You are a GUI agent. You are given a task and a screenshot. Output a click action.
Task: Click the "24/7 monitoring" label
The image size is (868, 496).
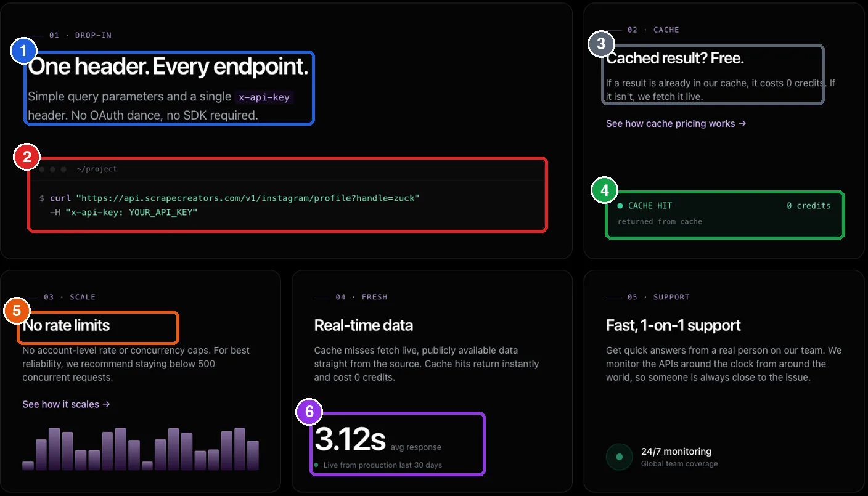pos(676,452)
